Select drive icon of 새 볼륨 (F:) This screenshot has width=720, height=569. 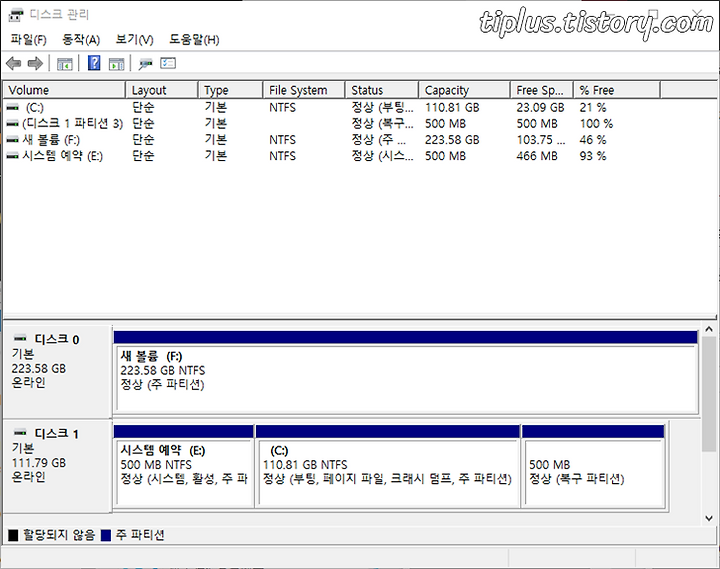[13, 140]
